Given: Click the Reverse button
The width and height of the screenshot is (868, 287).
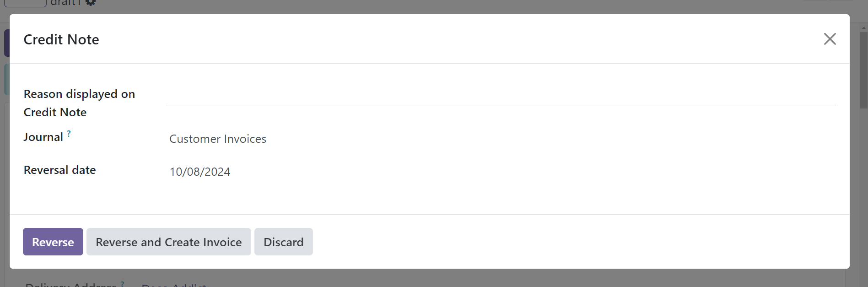Looking at the screenshot, I should click(x=53, y=242).
